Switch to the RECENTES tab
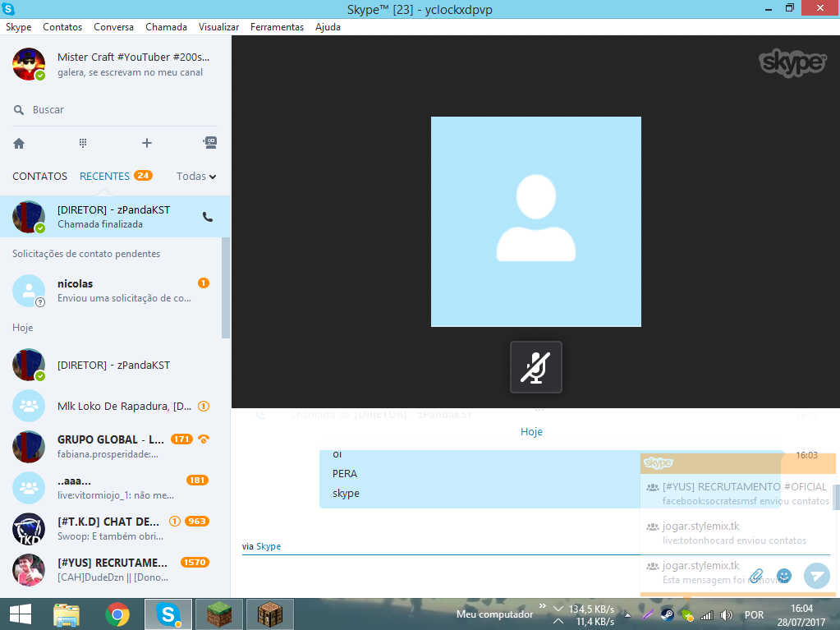Viewport: 840px width, 630px height. tap(104, 177)
